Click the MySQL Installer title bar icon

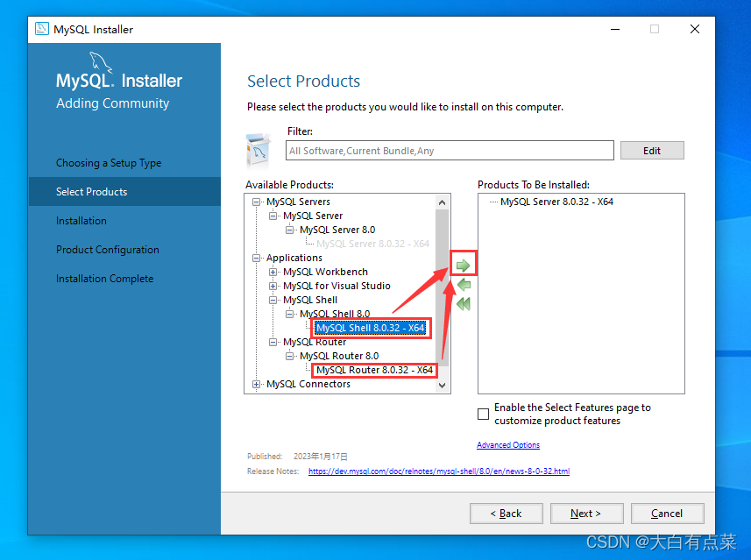click(42, 29)
